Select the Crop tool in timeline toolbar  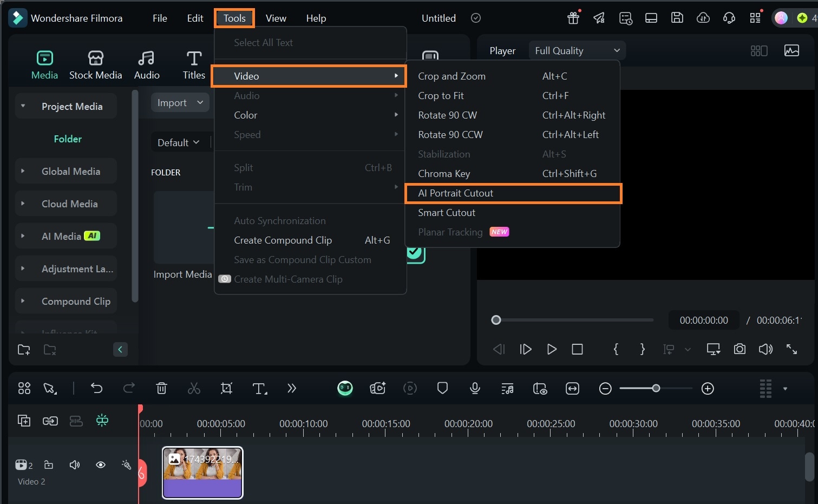click(x=226, y=388)
